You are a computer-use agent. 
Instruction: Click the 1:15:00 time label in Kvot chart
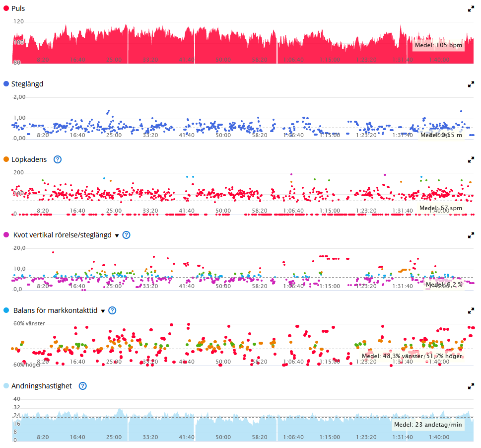[330, 286]
